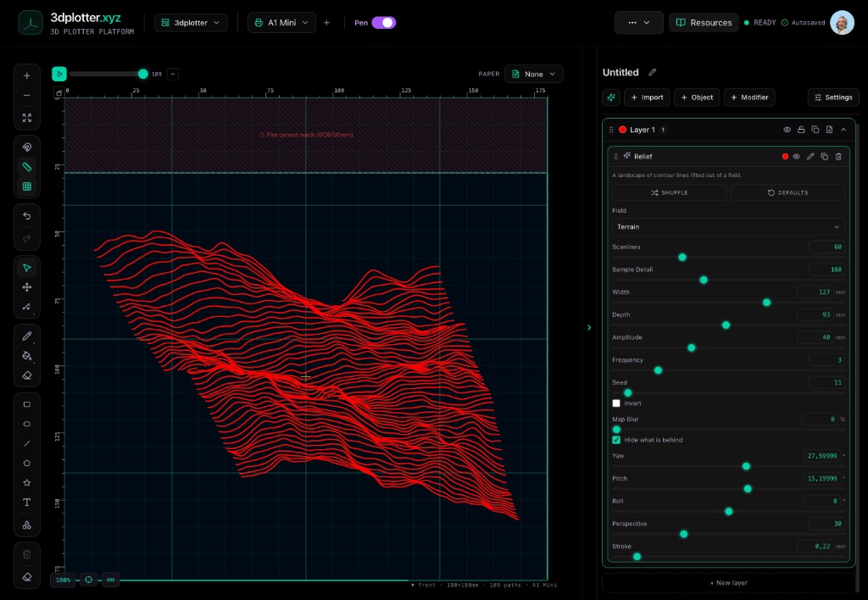Screen dimensions: 868x600
Task: Toggle Layer 1 lock
Action: click(801, 130)
